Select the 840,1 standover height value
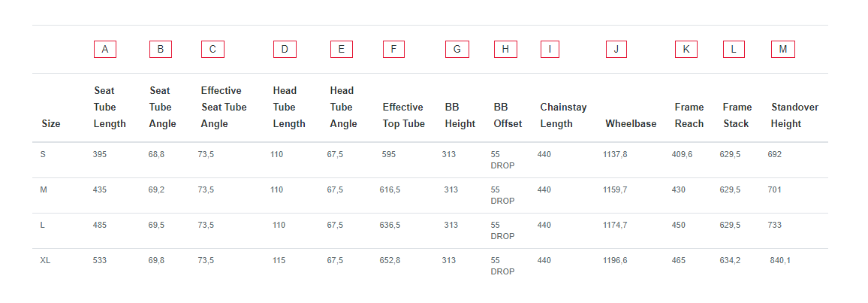The height and width of the screenshot is (303, 868). click(780, 260)
